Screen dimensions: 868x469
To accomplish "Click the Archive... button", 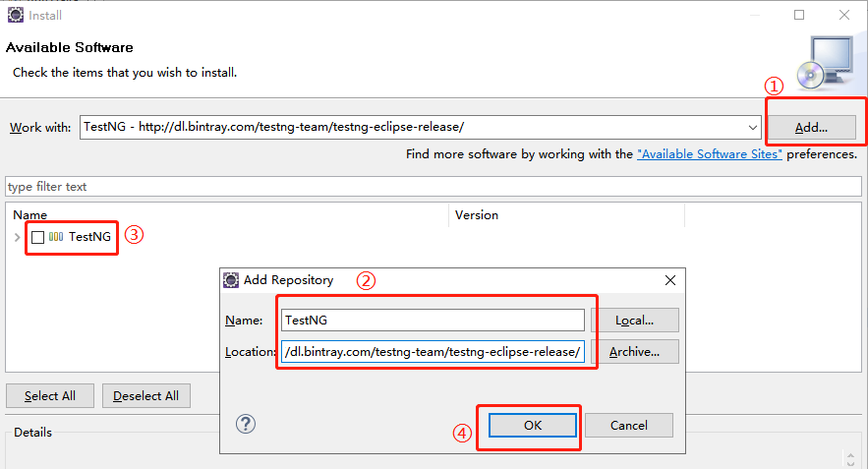I will [634, 352].
